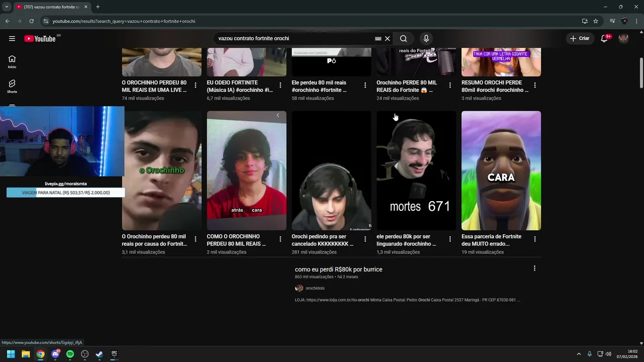
Task: View site information icon in address bar
Action: [x=46, y=21]
